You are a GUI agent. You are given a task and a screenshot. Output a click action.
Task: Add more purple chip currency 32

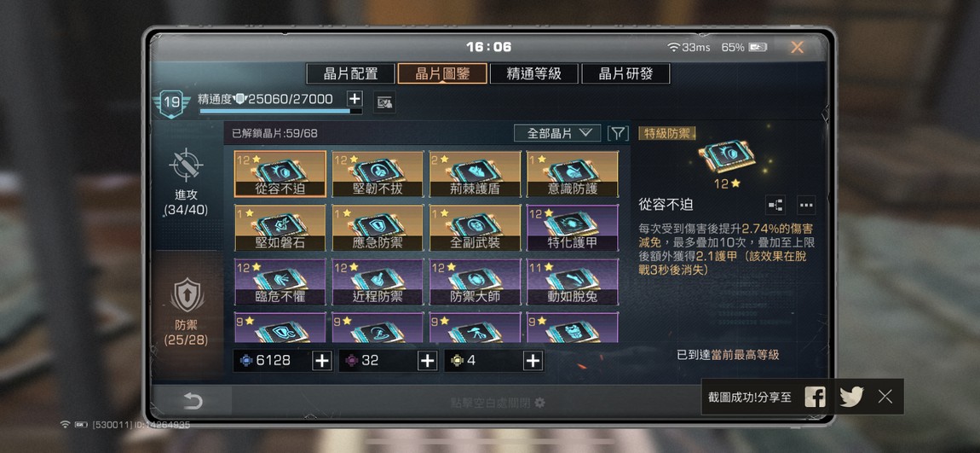[427, 361]
